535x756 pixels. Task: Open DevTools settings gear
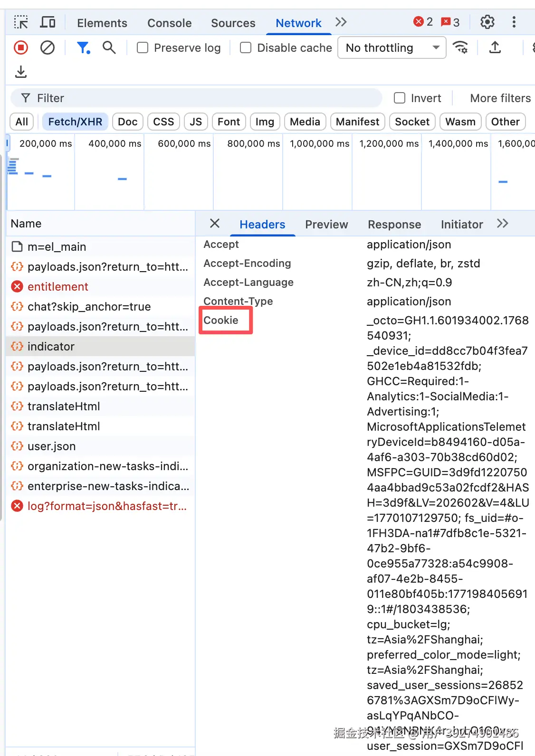[487, 22]
